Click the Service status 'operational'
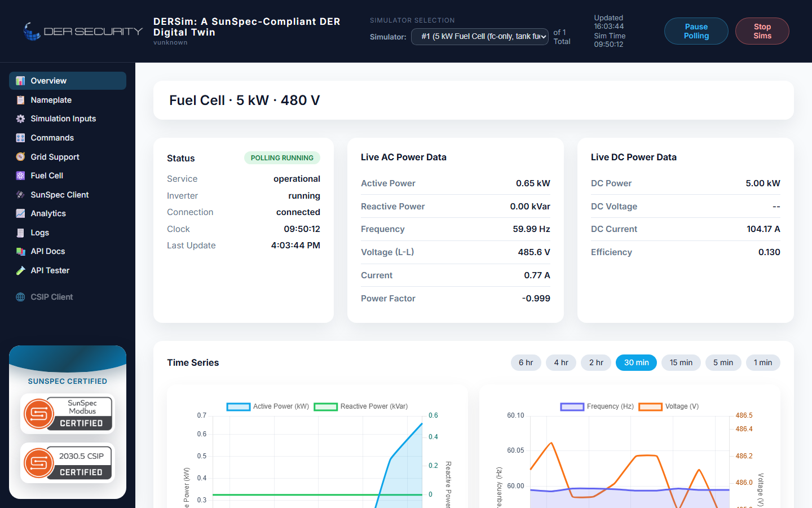The height and width of the screenshot is (508, 812). pyautogui.click(x=297, y=179)
